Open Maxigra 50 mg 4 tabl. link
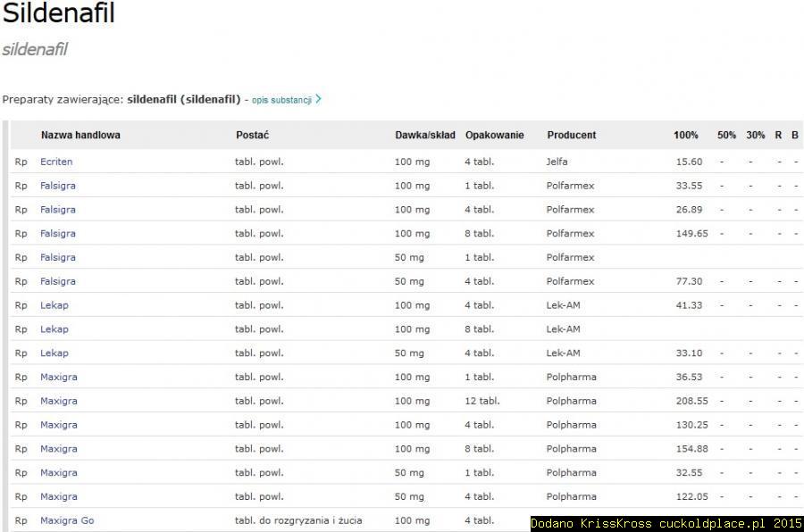This screenshot has width=804, height=532. [x=59, y=496]
